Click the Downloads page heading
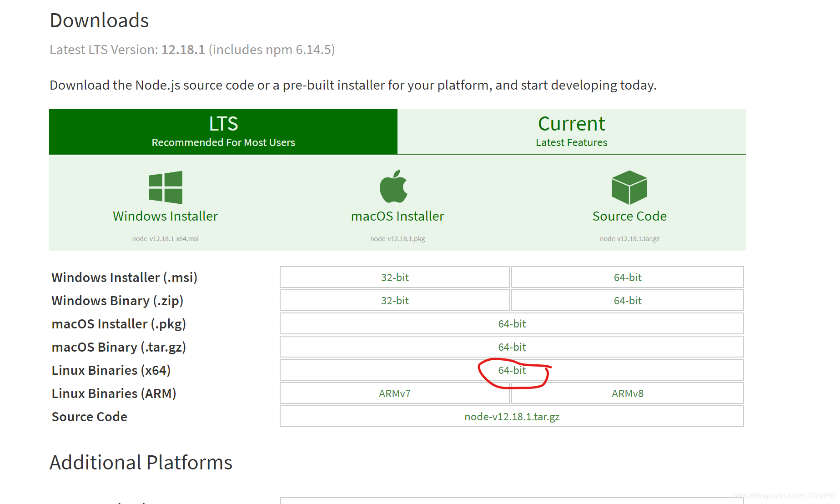 pos(99,20)
